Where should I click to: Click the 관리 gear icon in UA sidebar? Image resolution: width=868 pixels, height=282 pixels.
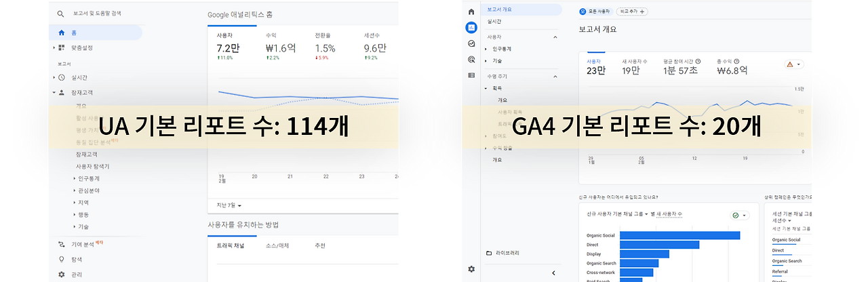click(x=62, y=275)
